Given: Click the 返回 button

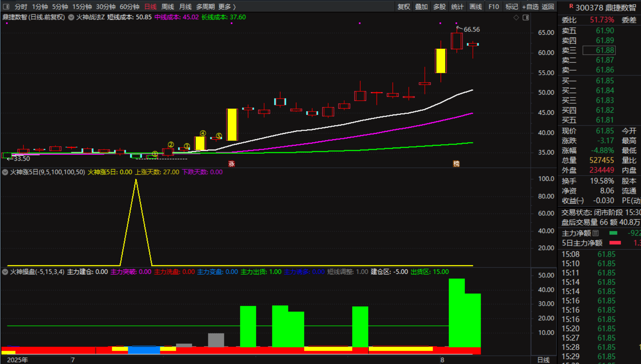Looking at the screenshot, I should (548, 7).
